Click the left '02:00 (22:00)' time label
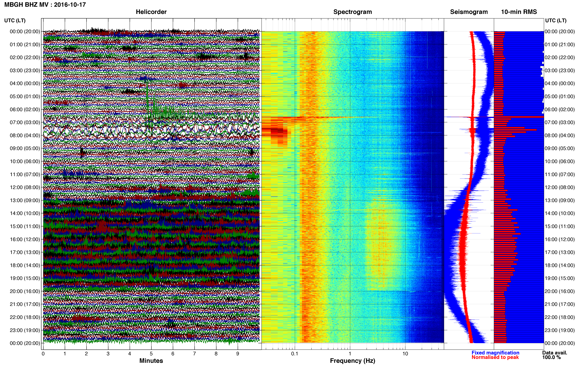588x368 pixels. tap(25, 57)
